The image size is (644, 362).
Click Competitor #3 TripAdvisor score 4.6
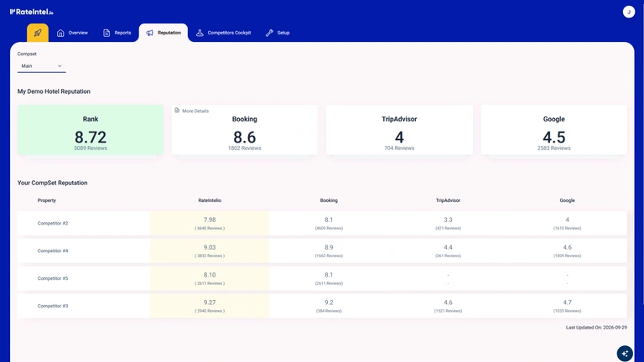click(x=448, y=303)
